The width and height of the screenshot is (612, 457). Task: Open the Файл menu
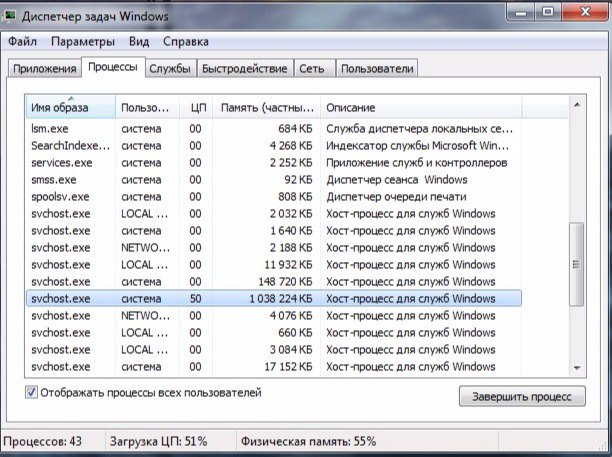(22, 41)
